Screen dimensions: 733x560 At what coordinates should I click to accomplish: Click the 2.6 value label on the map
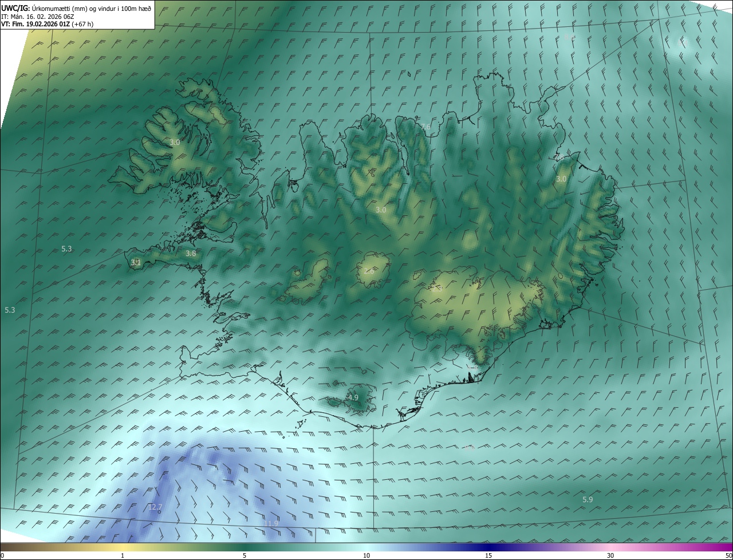[x=369, y=271]
